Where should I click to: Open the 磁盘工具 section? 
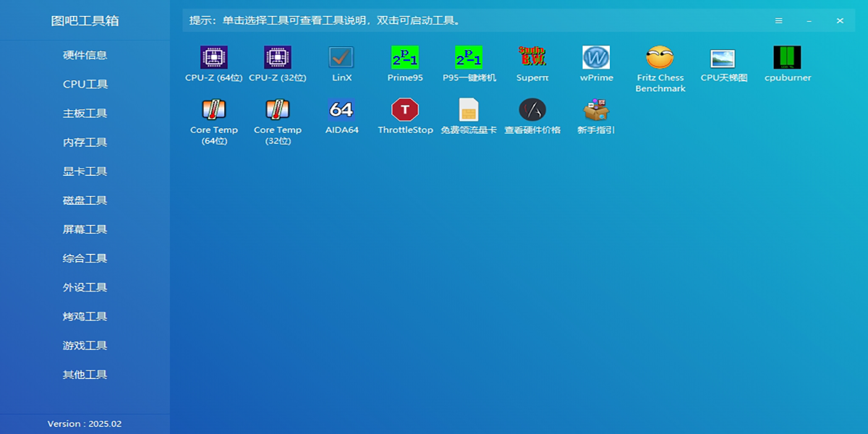coord(85,200)
